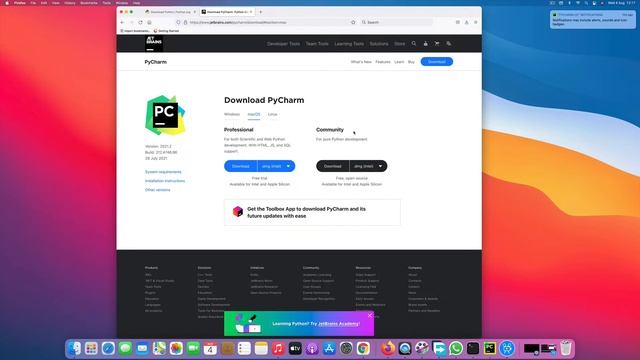Open Apple Music from the Dock
Viewport: 640px width, 360px height.
(278, 348)
